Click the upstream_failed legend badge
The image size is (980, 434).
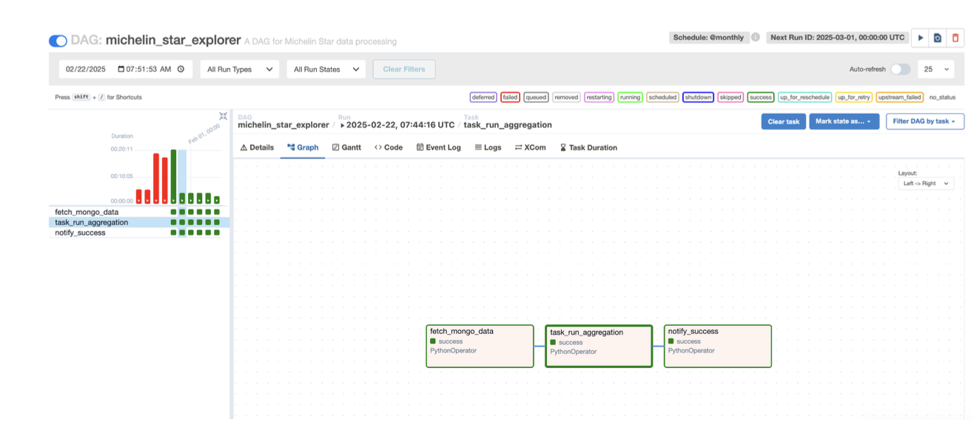point(899,97)
